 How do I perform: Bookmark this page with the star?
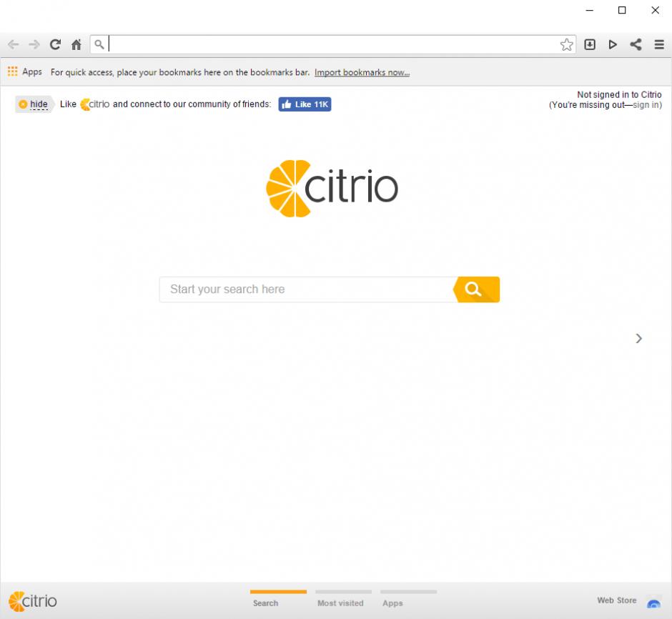[567, 44]
